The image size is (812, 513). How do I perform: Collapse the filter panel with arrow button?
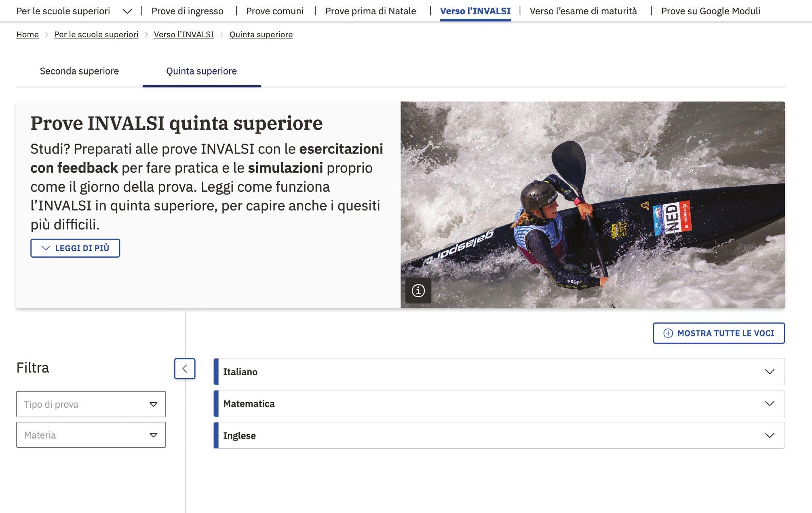[185, 369]
